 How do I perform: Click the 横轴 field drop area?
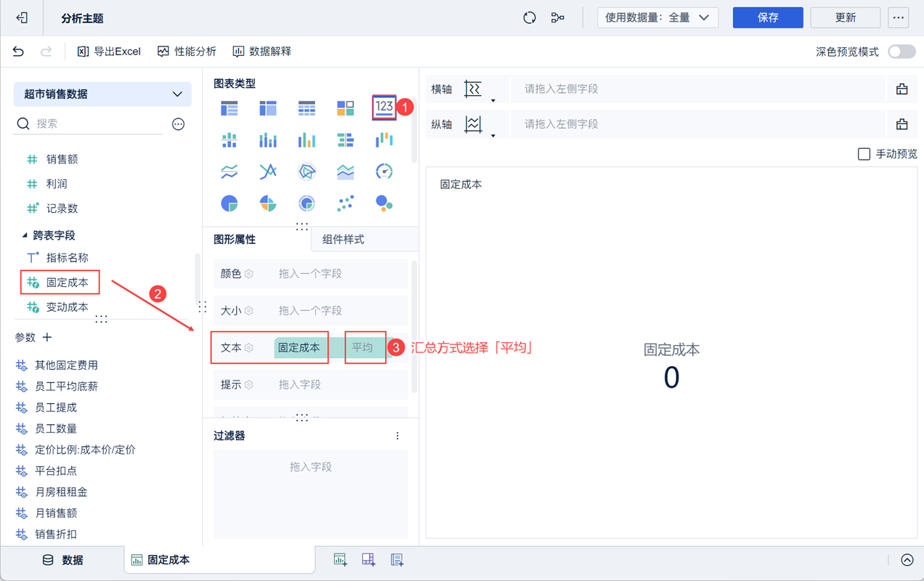(x=697, y=89)
